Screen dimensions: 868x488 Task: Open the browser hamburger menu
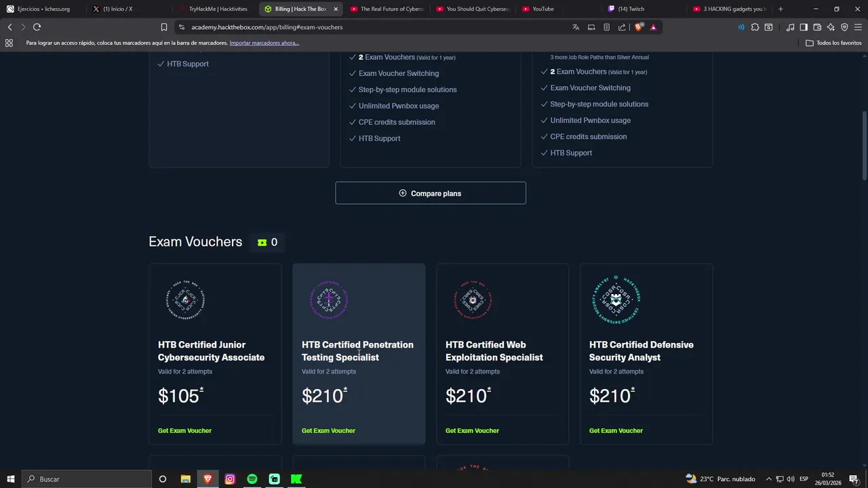858,27
